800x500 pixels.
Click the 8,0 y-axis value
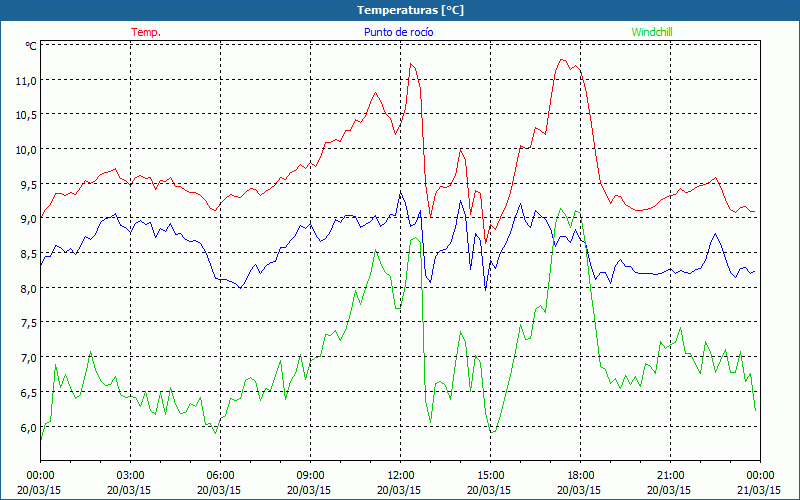coord(29,289)
